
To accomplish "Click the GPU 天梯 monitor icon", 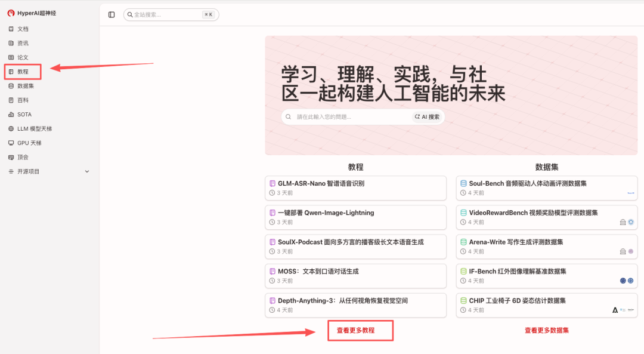I will tap(11, 143).
